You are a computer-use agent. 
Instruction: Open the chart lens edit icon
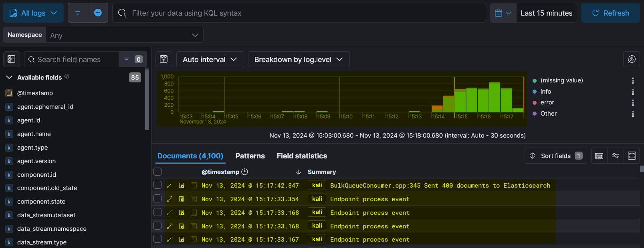(x=631, y=59)
